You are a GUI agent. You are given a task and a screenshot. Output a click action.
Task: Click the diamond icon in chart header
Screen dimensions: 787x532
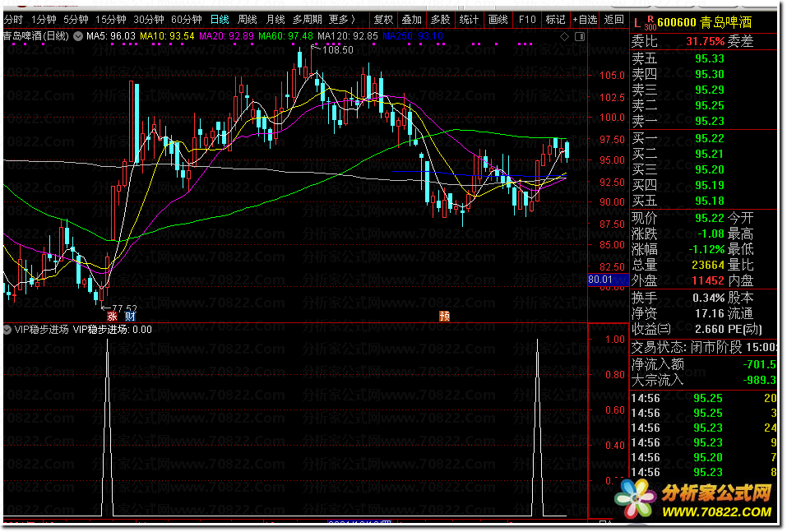click(x=565, y=37)
